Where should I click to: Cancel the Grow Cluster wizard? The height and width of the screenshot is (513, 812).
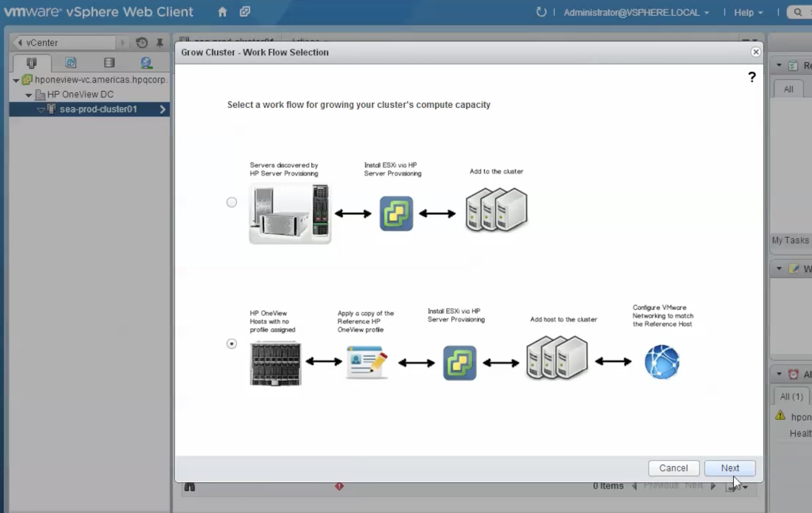[x=673, y=468]
